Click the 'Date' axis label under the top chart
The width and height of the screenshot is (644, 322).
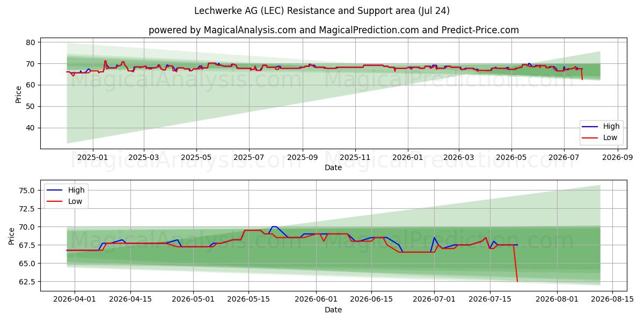click(x=333, y=168)
